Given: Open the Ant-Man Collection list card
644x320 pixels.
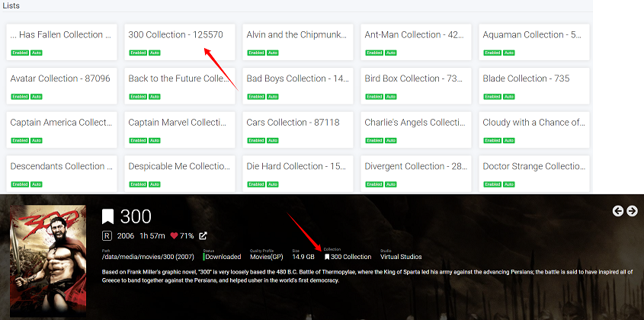Looking at the screenshot, I should point(415,42).
